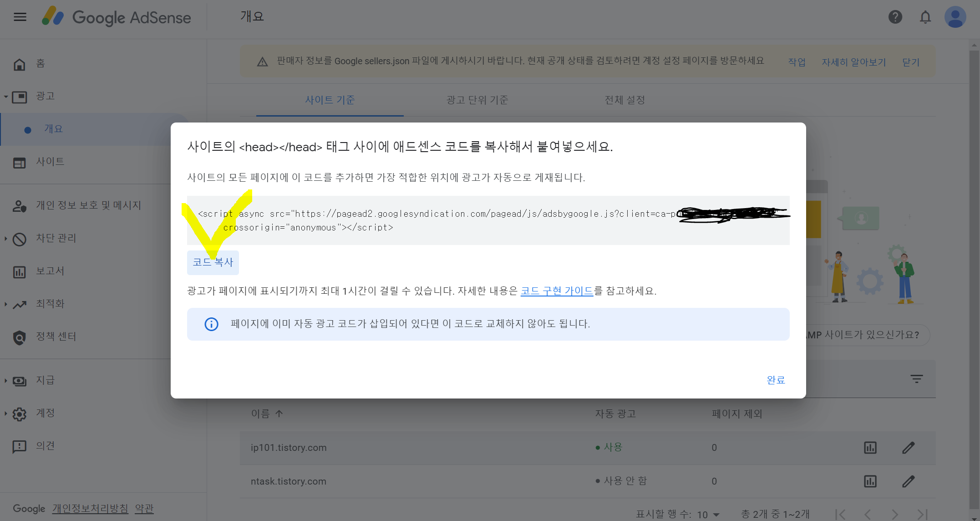980x521 pixels.
Task: Open the hamburger main menu
Action: [x=20, y=17]
